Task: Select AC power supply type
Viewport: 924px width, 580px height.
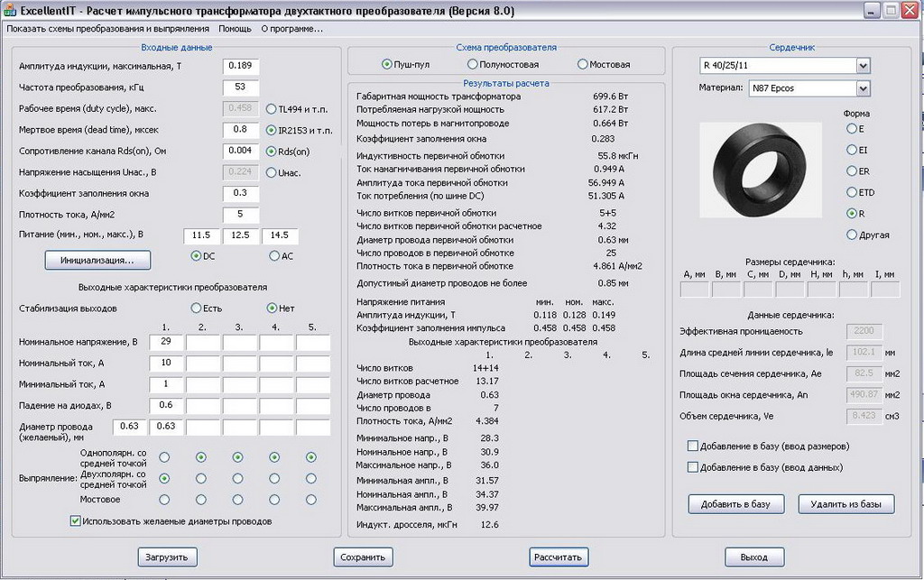Action: coord(274,256)
